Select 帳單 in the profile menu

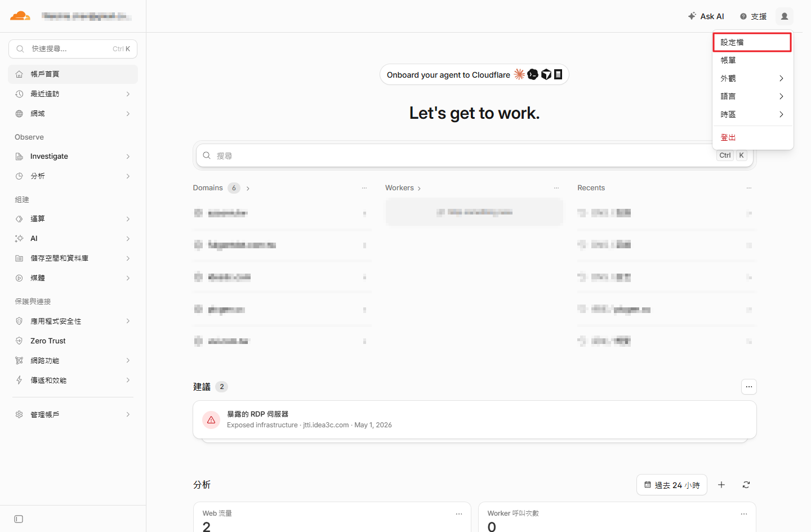[x=752, y=60]
